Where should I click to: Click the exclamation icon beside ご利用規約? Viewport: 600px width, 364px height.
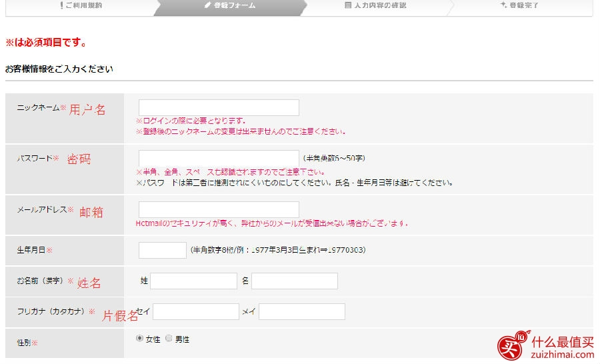pos(61,5)
